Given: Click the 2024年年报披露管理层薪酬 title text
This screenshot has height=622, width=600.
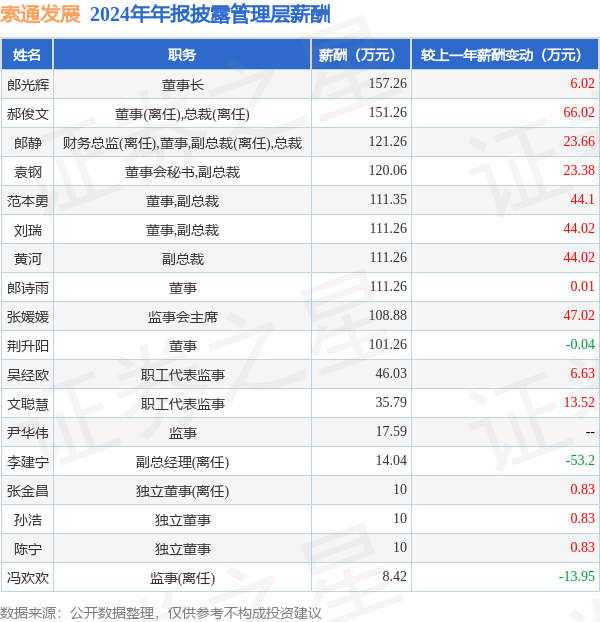Looking at the screenshot, I should (210, 15).
